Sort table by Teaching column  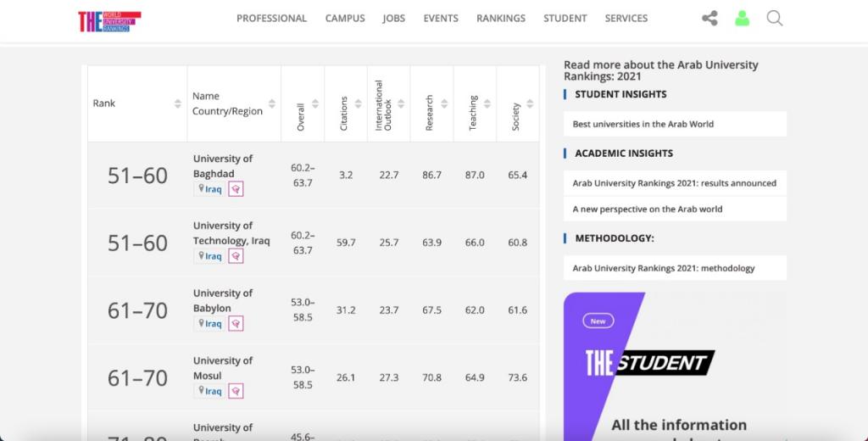487,103
